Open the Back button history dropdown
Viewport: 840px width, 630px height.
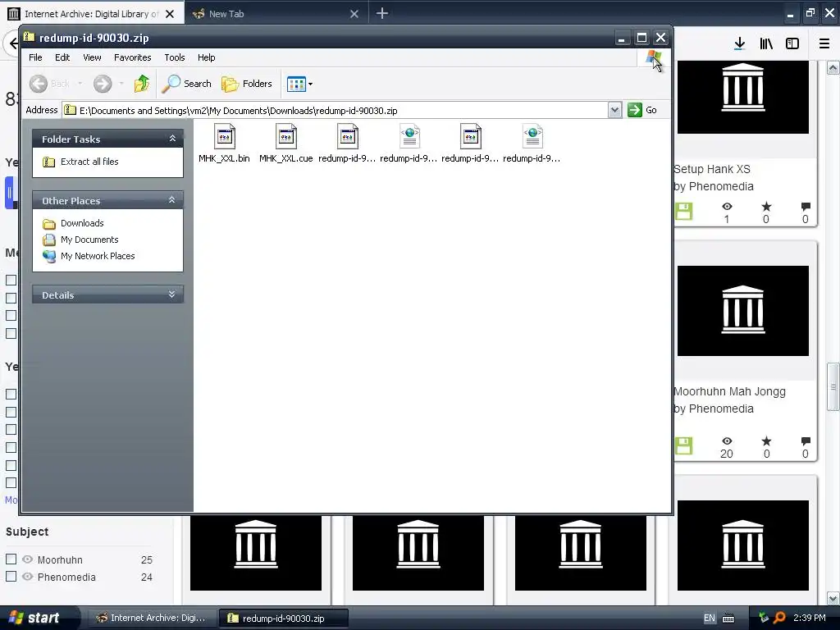point(80,84)
